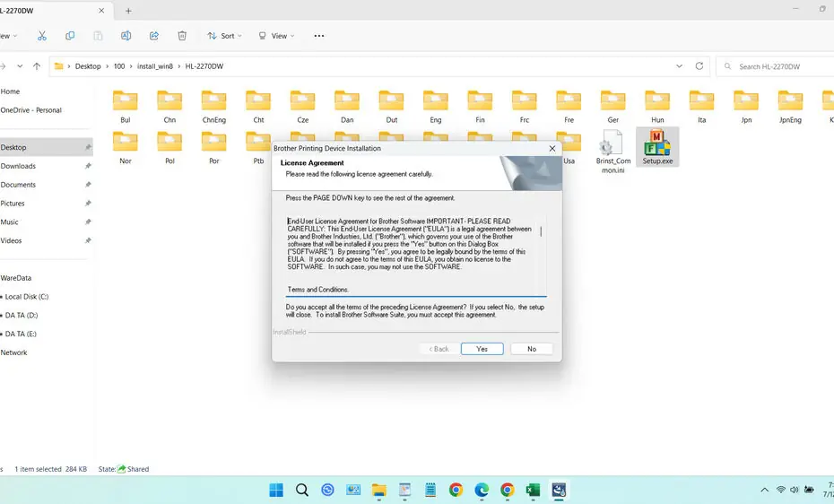Select install_win8 in the breadcrumb path

[x=155, y=66]
